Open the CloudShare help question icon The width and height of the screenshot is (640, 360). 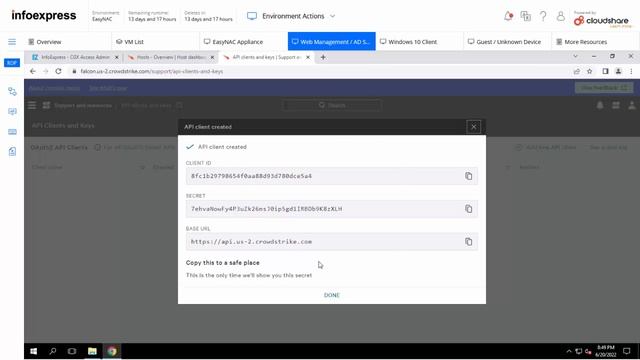[x=543, y=16]
